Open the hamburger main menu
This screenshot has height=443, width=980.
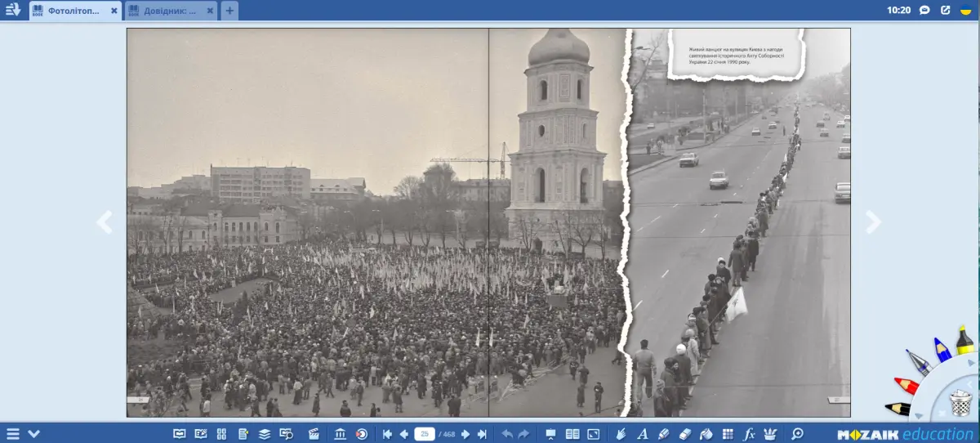(13, 434)
